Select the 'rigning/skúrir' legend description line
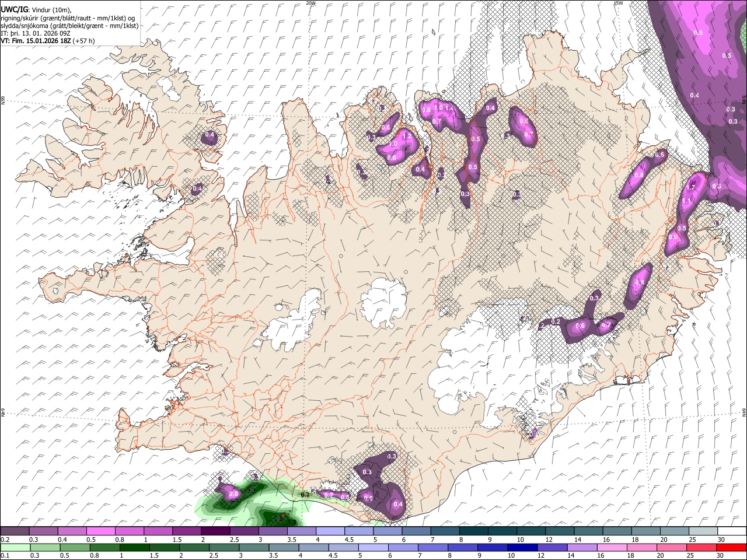This screenshot has height=560, width=747. [68, 18]
